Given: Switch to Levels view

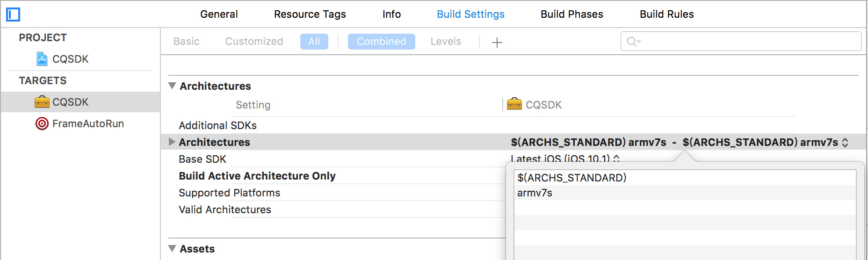Looking at the screenshot, I should [446, 42].
